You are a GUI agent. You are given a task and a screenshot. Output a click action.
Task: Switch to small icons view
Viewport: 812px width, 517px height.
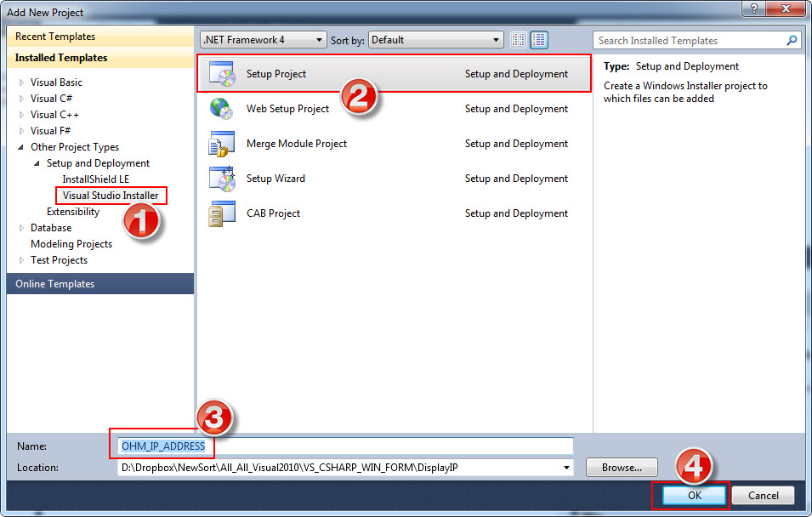(x=518, y=40)
